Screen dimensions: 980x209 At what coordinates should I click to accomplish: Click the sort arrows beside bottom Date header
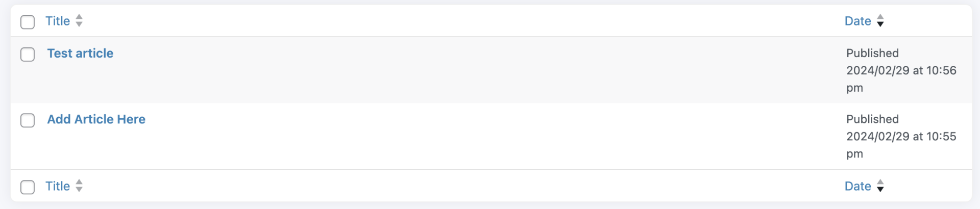tap(880, 186)
